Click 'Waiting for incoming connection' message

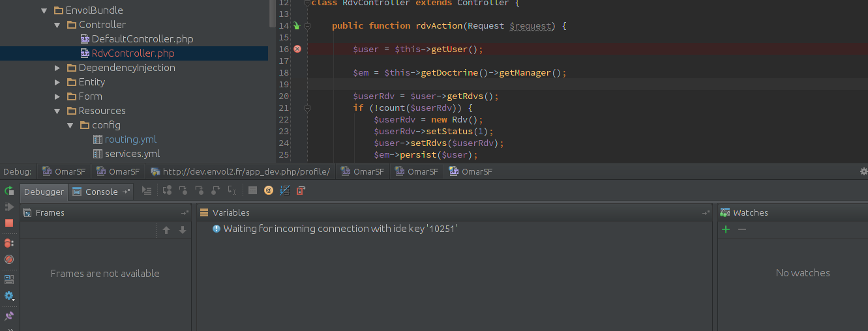click(340, 229)
